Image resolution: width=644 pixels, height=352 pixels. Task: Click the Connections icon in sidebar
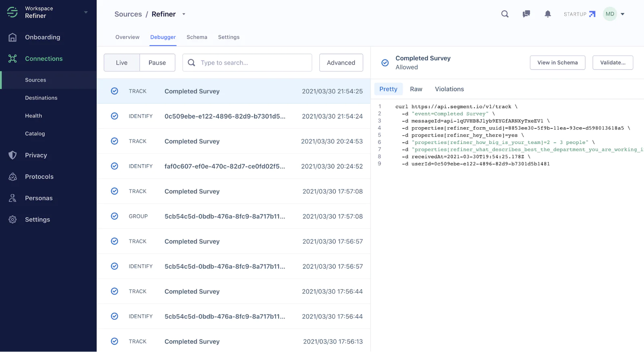[12, 59]
